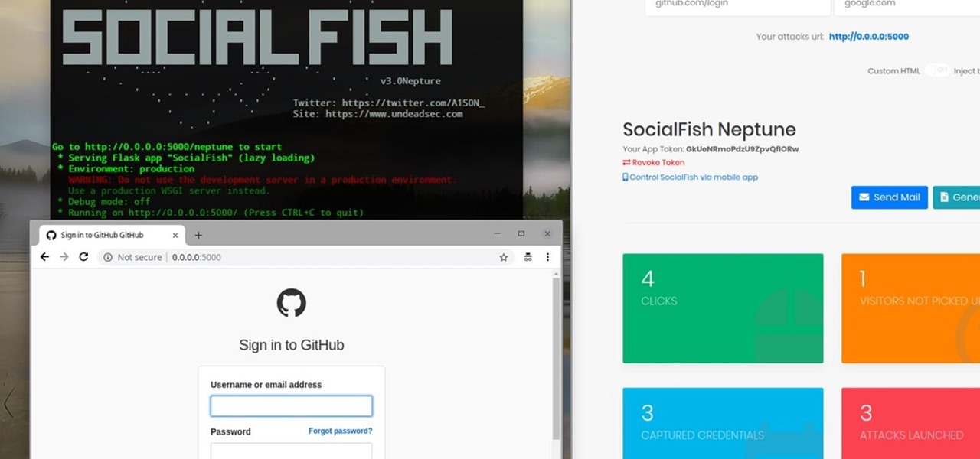The image size is (980, 459).
Task: Click the envelope icon on Send Mail
Action: [x=864, y=197]
